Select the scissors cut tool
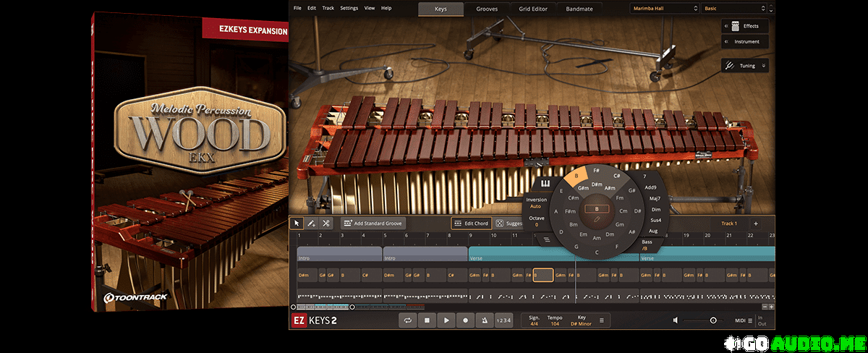 click(x=326, y=224)
